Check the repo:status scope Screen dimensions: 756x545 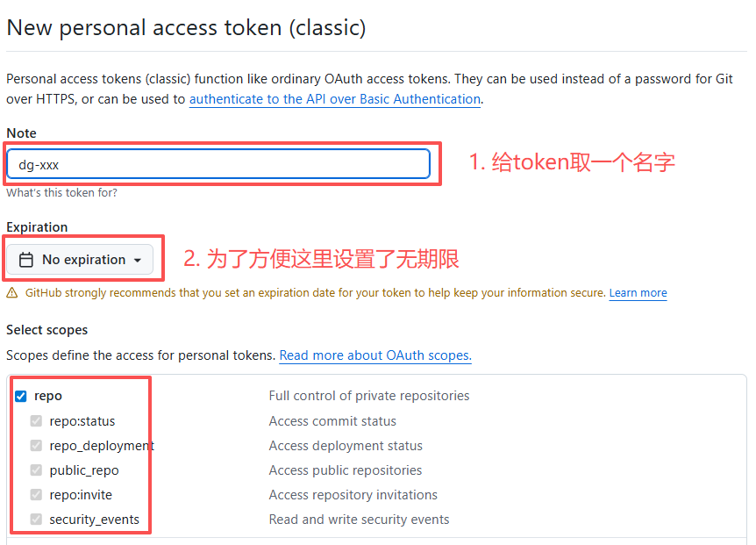[36, 420]
